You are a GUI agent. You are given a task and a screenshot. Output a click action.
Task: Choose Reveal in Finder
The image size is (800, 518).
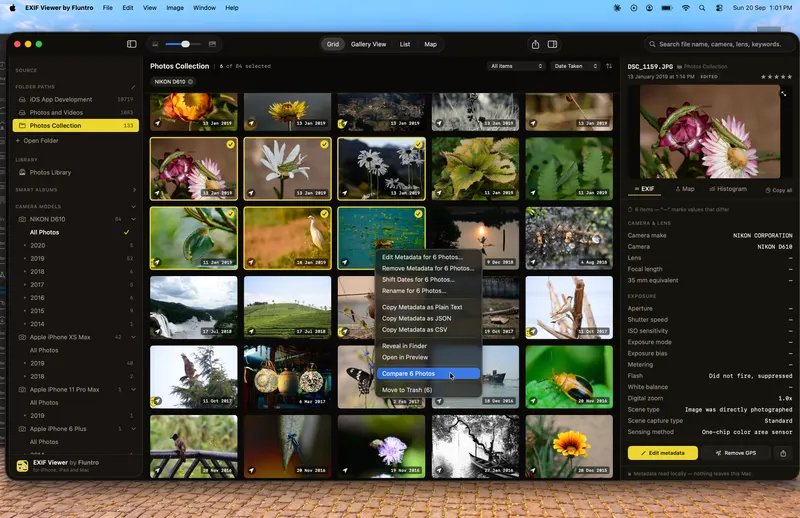pos(428,346)
